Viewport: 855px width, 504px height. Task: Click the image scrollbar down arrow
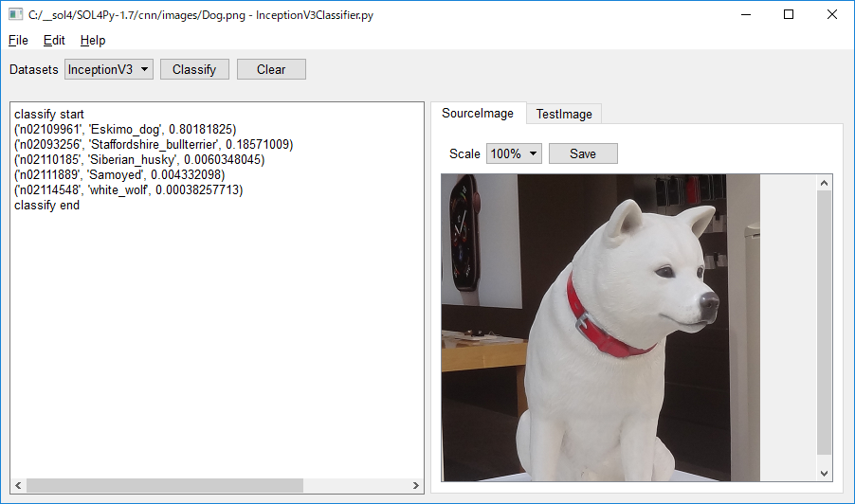[824, 473]
